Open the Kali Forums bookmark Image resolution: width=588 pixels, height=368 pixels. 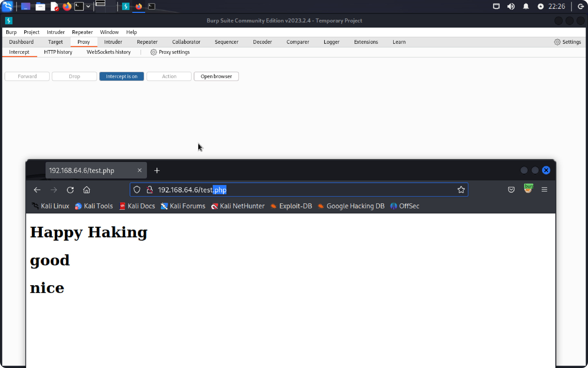183,206
